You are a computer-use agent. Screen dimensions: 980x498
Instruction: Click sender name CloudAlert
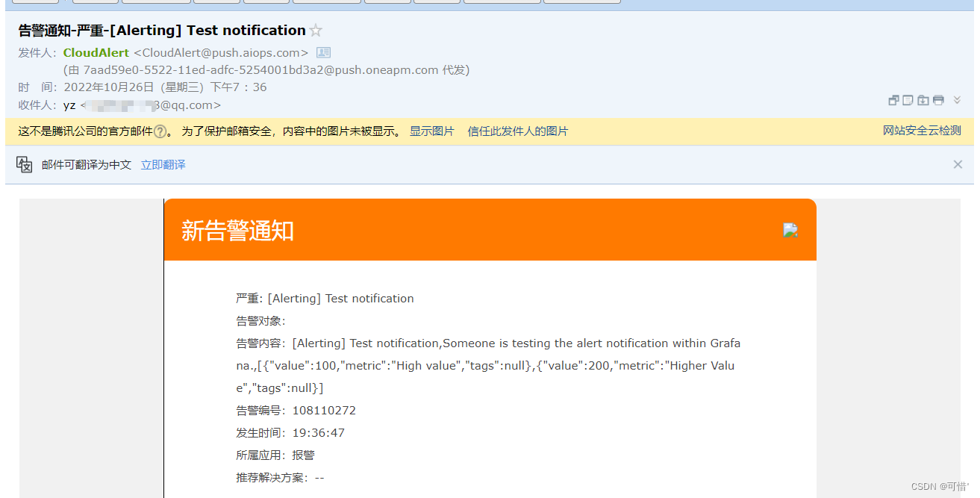click(96, 53)
